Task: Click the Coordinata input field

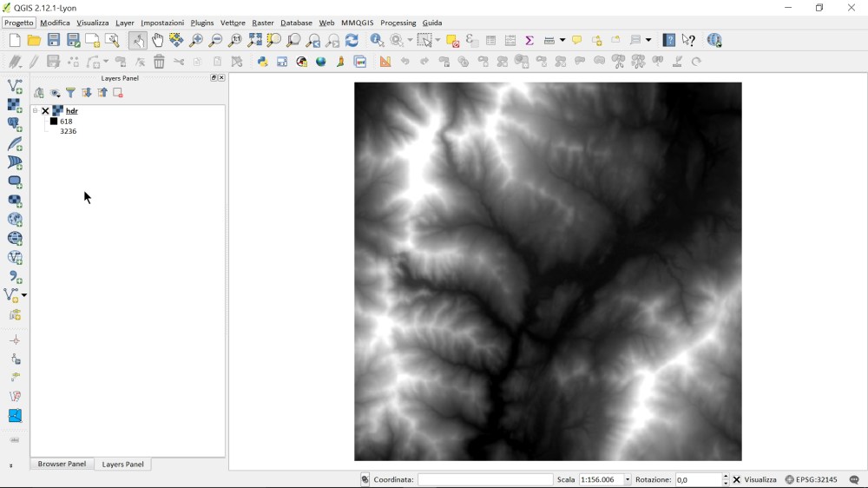Action: 484,479
